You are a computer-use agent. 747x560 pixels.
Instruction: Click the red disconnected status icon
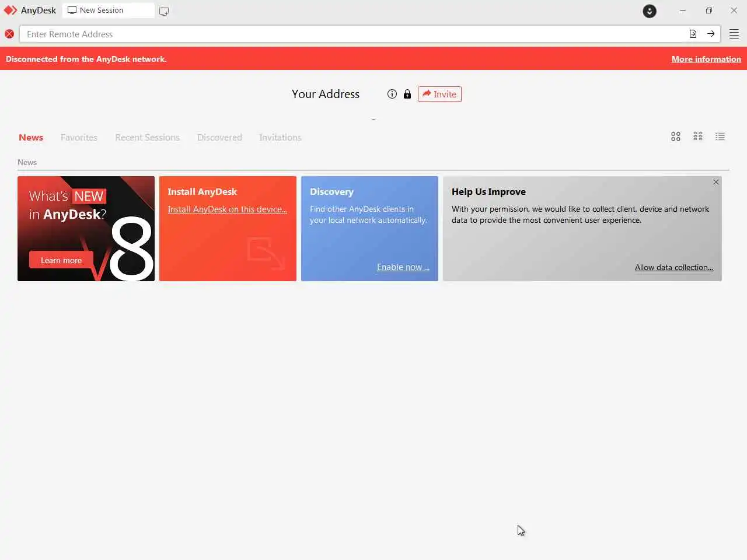pyautogui.click(x=9, y=34)
